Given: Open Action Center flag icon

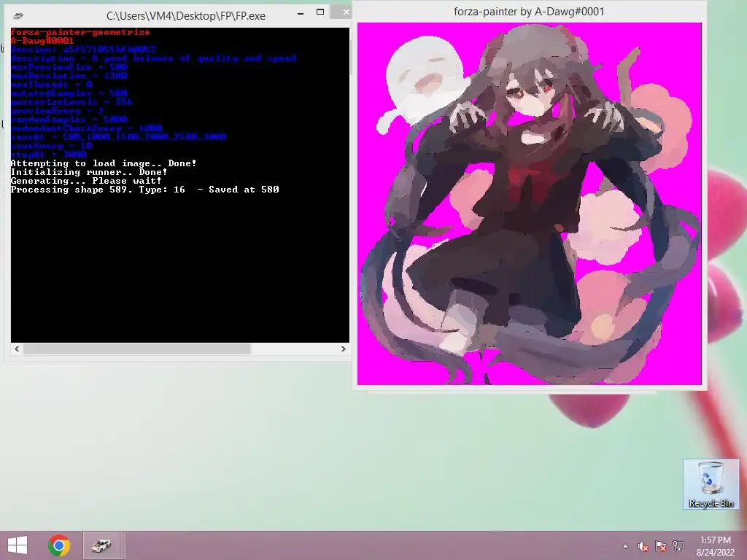Looking at the screenshot, I should point(661,546).
